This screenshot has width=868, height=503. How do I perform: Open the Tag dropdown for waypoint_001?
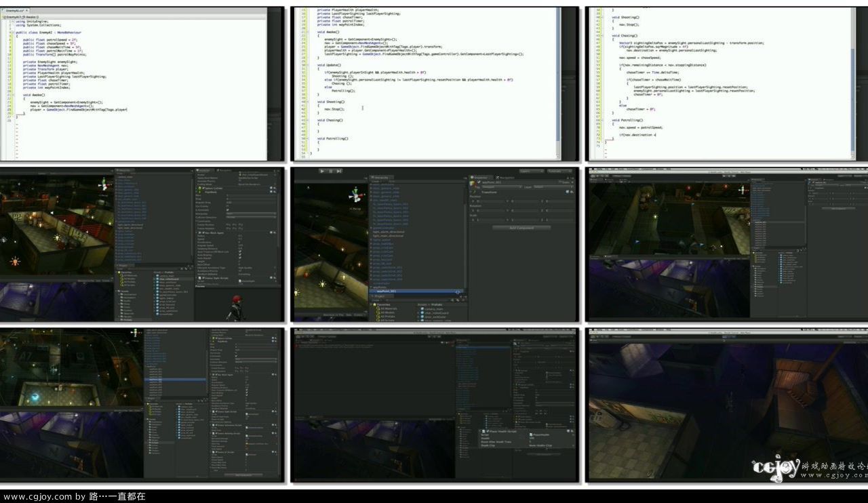coord(501,187)
